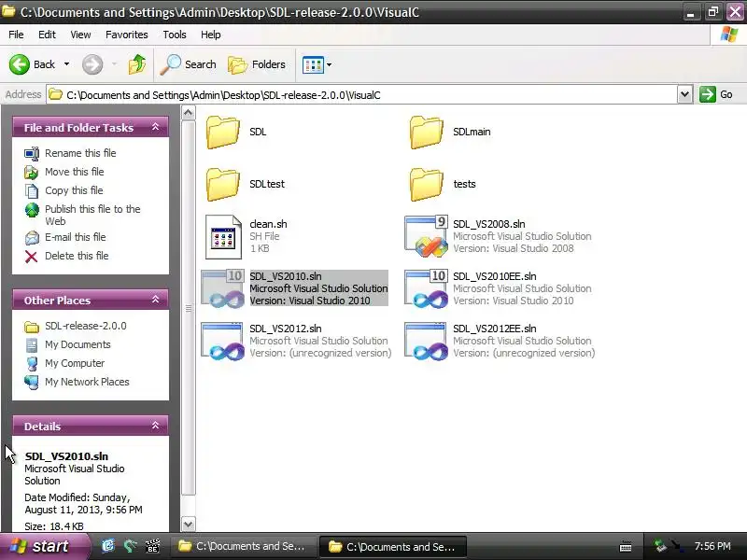
Task: Open the Start menu
Action: click(x=44, y=546)
